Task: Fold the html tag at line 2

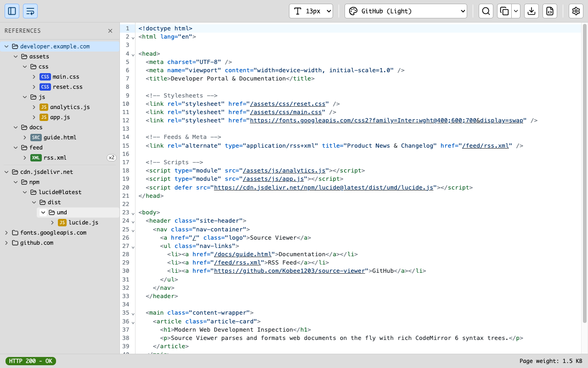Action: tap(133, 37)
